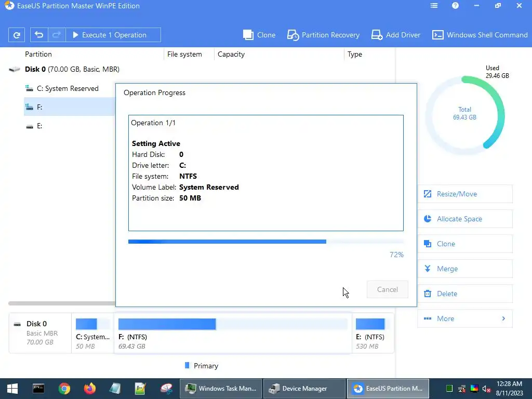Select the Capacity column header

[231, 54]
